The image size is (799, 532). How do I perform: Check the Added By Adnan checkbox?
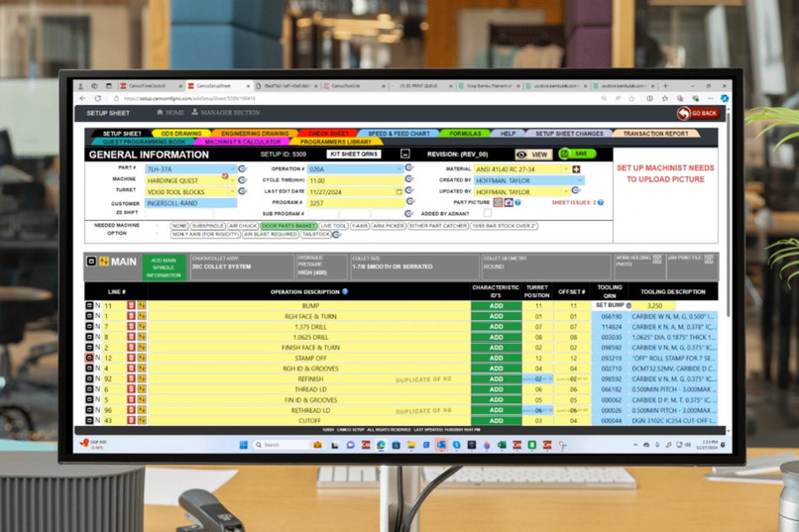pos(488,213)
